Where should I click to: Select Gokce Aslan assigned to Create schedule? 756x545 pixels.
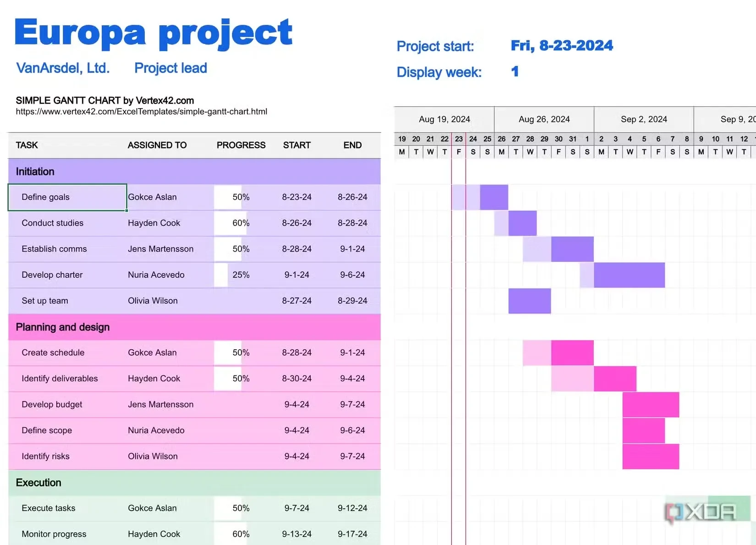(152, 352)
